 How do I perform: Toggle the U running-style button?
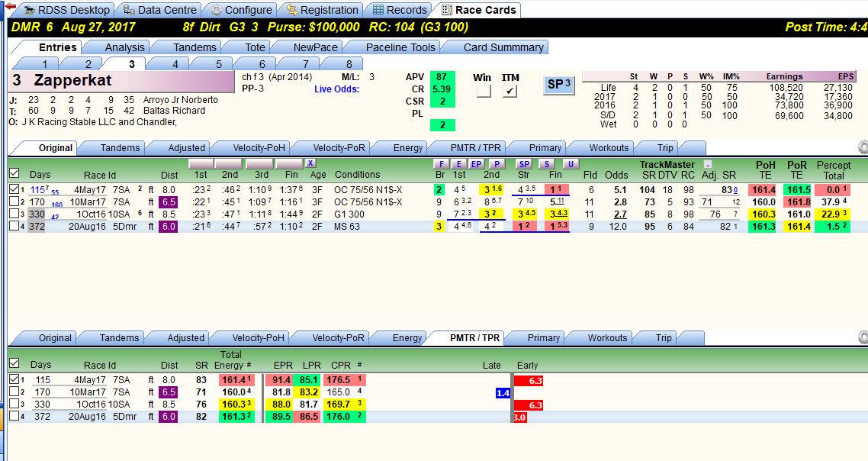[x=571, y=164]
